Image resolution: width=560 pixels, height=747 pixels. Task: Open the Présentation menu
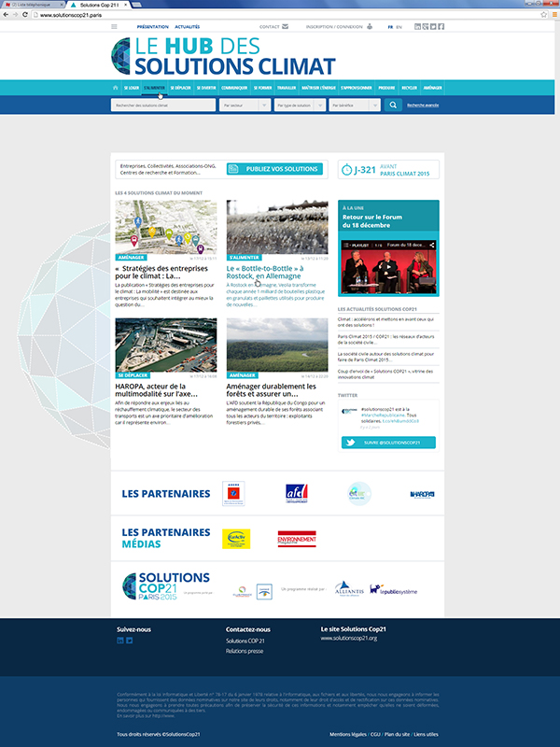pos(153,27)
